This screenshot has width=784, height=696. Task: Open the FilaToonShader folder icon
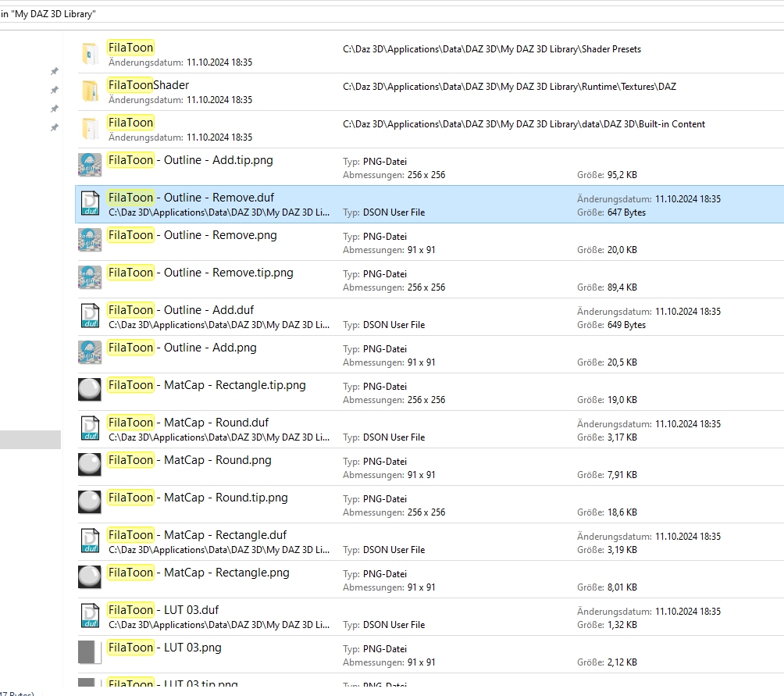pyautogui.click(x=90, y=91)
